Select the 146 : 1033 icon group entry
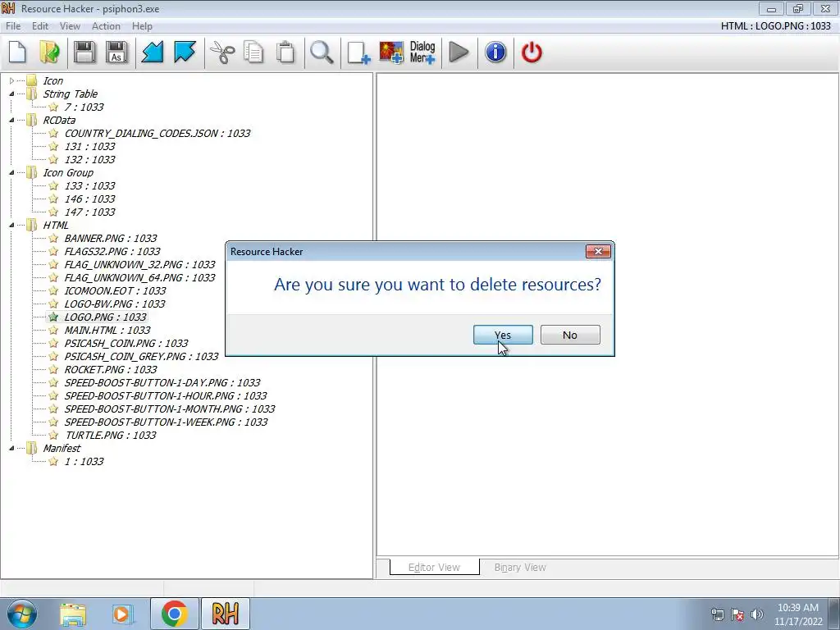Image resolution: width=840 pixels, height=630 pixels. tap(89, 199)
